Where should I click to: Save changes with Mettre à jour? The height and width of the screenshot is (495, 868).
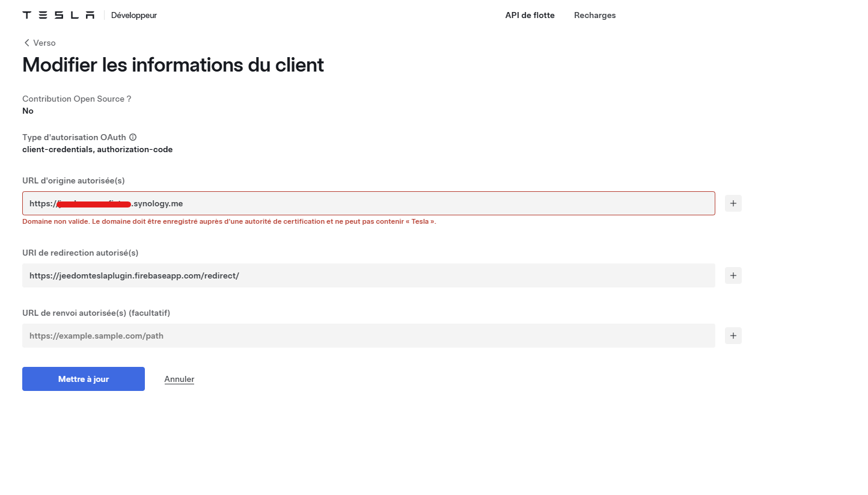point(84,379)
